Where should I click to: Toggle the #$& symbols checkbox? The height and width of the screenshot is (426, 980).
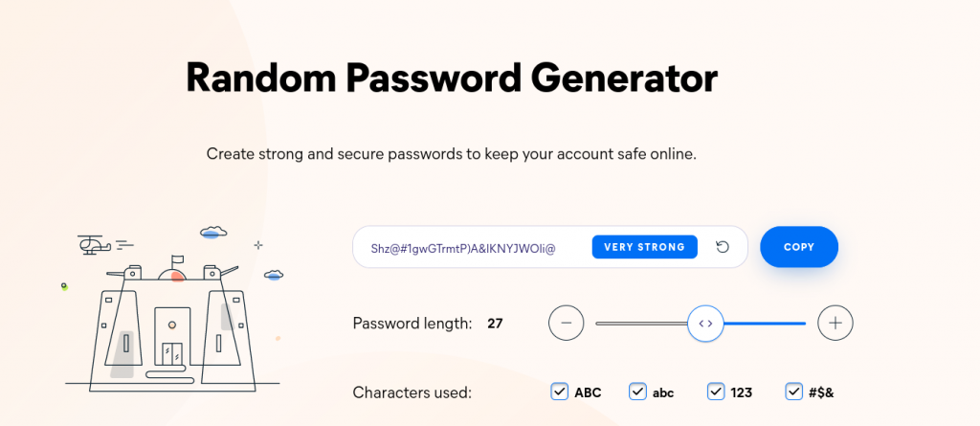coord(793,392)
